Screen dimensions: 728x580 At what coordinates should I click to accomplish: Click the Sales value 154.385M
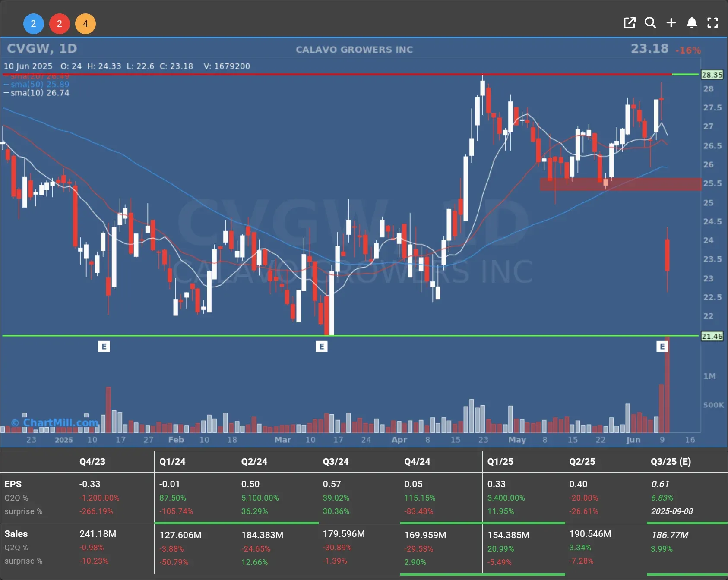(508, 535)
